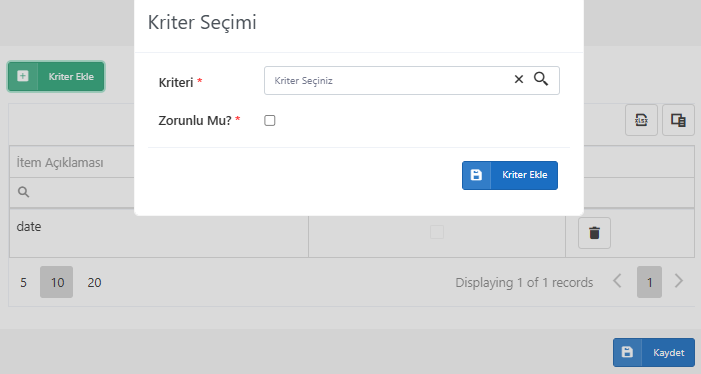Sort by İtem Açıklaması column header

click(x=60, y=162)
